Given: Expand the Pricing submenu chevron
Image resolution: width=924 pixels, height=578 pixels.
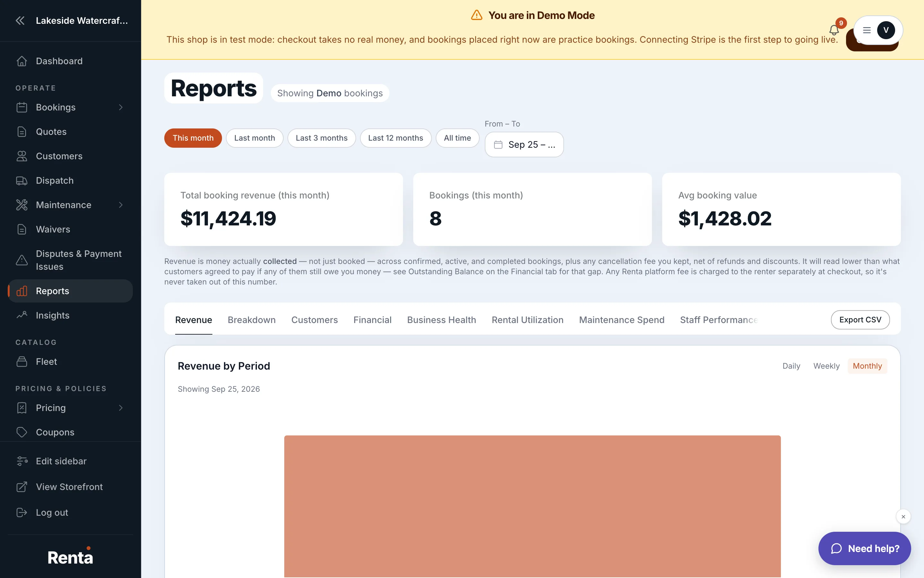Looking at the screenshot, I should click(121, 408).
